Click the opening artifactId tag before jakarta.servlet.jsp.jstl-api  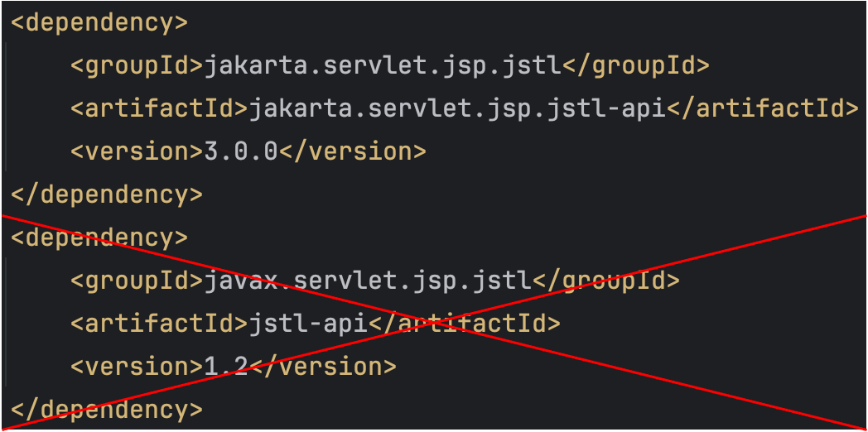[159, 109]
